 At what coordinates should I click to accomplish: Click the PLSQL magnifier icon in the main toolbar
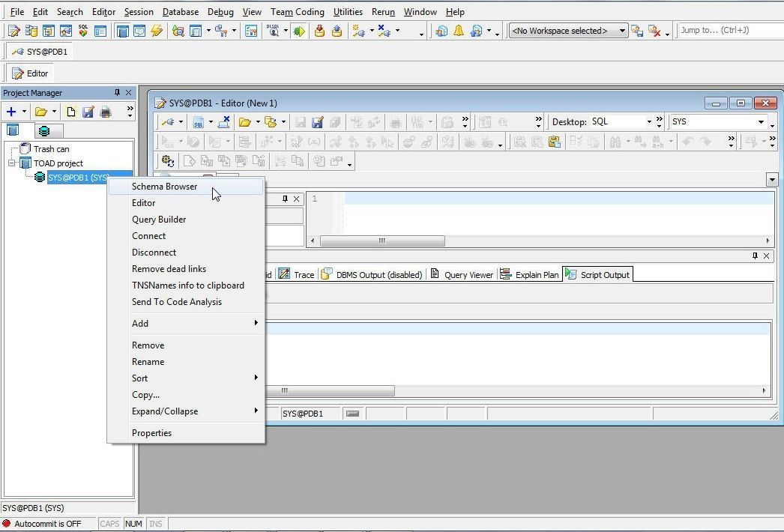(274, 31)
